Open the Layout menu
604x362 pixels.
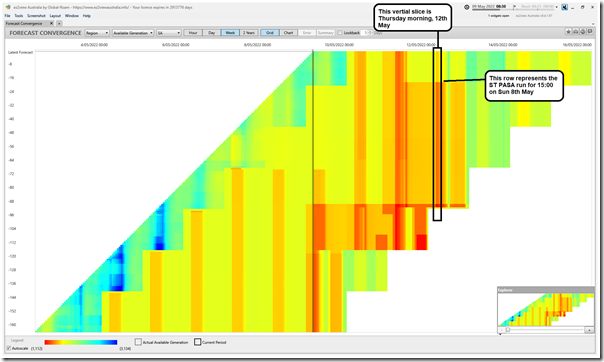coord(55,16)
